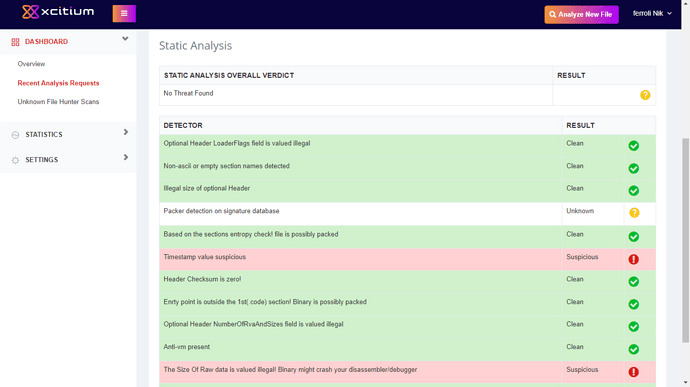Click the red alert icon for Timestamp value suspicious

[634, 259]
